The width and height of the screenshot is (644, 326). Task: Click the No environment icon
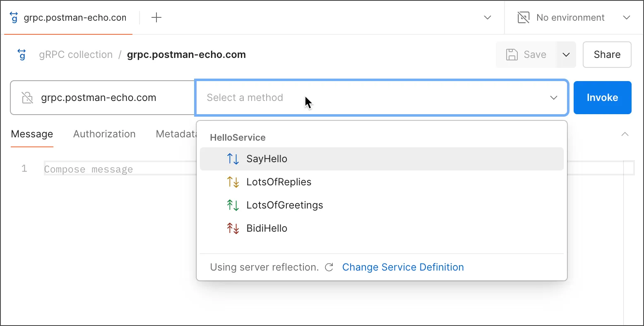[524, 17]
